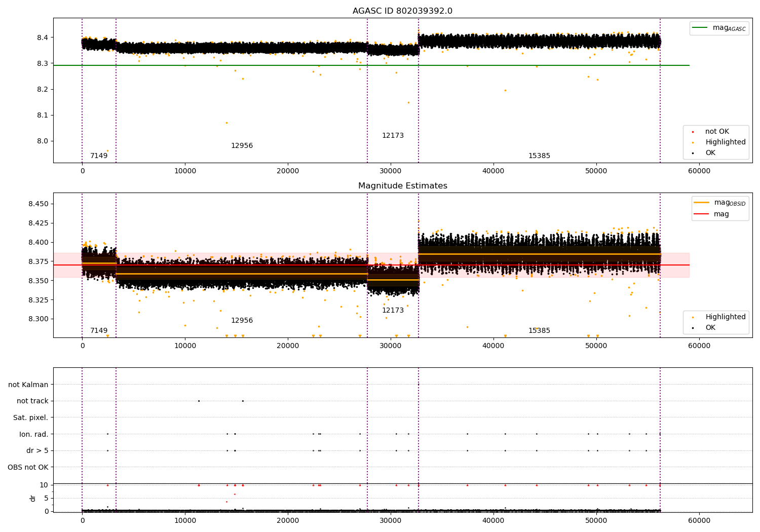Click obsid label 7149 in the top plot
760x532 pixels.
tap(99, 156)
